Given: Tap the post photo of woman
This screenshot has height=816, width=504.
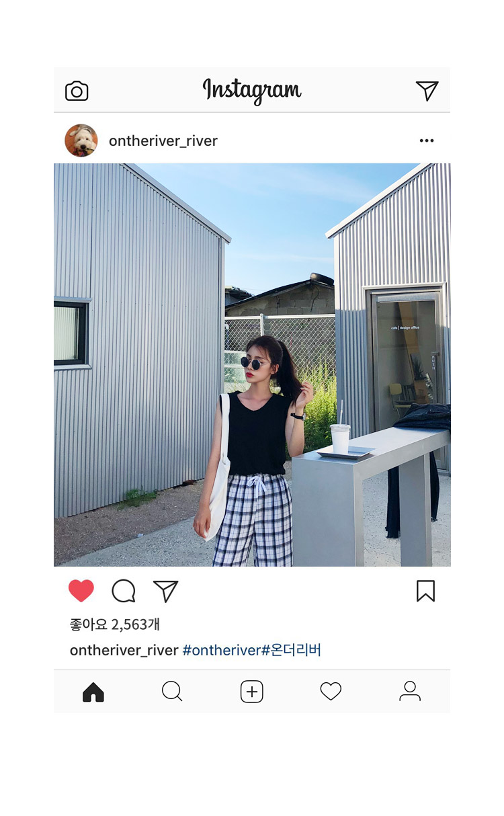Looking at the screenshot, I should pos(252,365).
